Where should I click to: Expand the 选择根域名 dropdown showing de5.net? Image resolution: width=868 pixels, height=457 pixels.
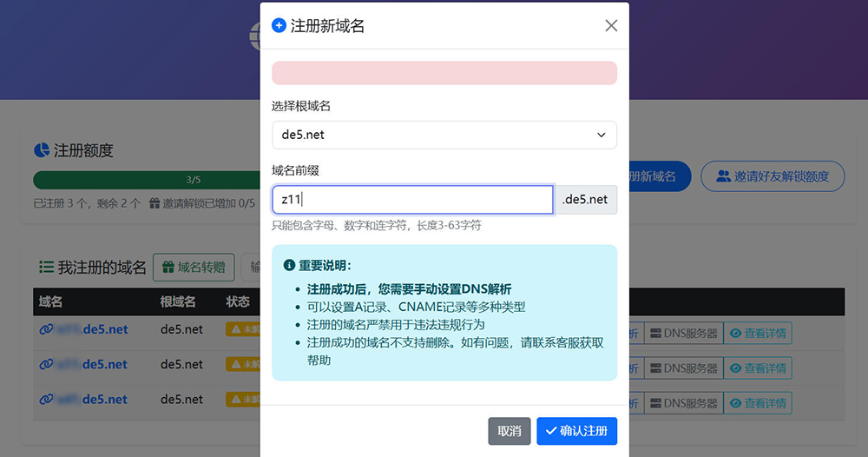[x=444, y=136]
